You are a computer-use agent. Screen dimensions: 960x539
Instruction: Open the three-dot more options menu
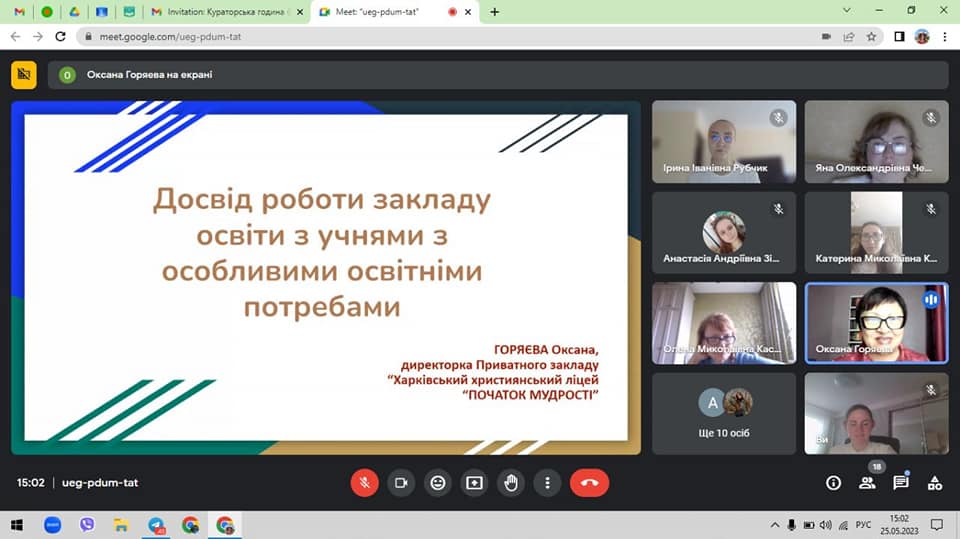pyautogui.click(x=547, y=483)
